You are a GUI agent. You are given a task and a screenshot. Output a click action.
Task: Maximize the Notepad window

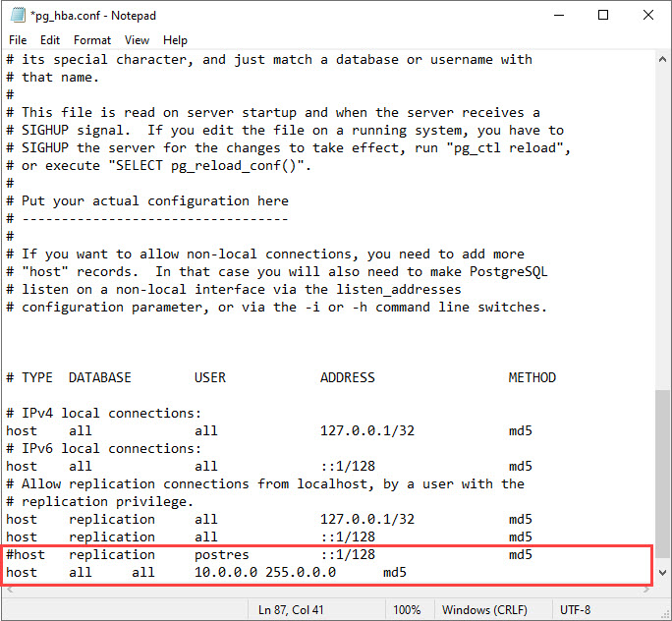coord(603,16)
